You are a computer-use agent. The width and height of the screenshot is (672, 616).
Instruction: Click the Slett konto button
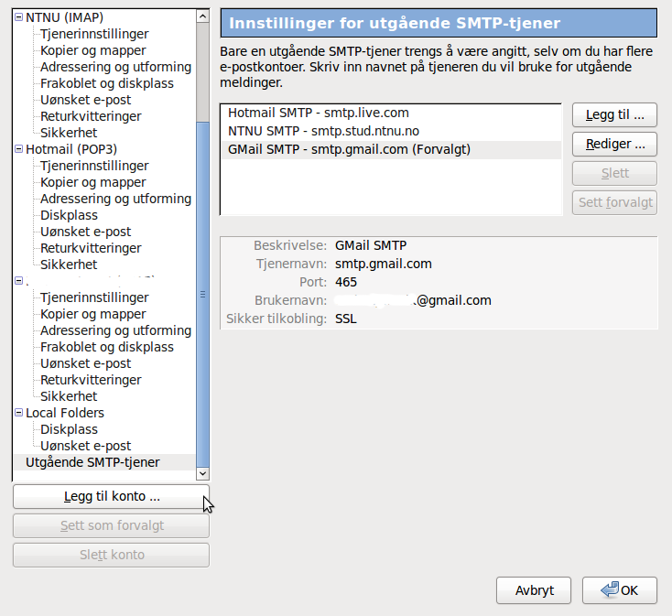point(111,556)
